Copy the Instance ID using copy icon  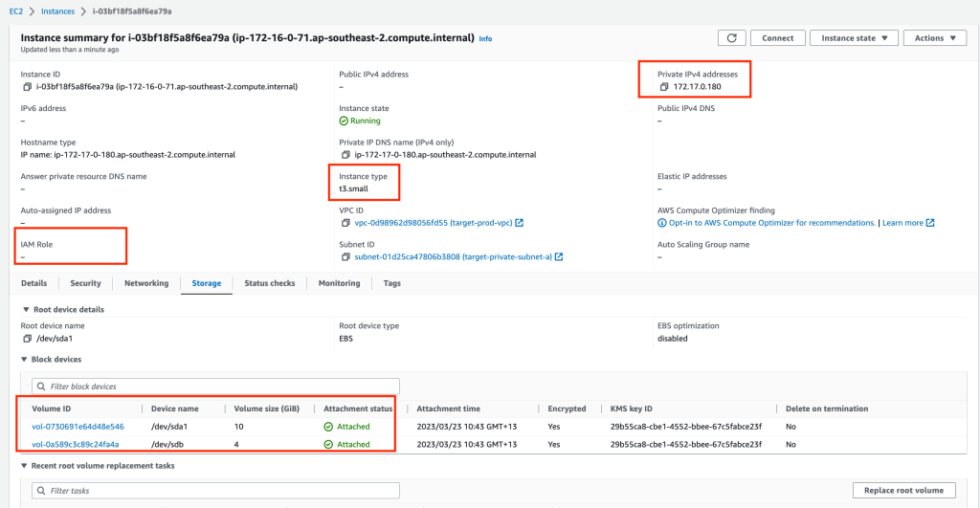tap(27, 87)
